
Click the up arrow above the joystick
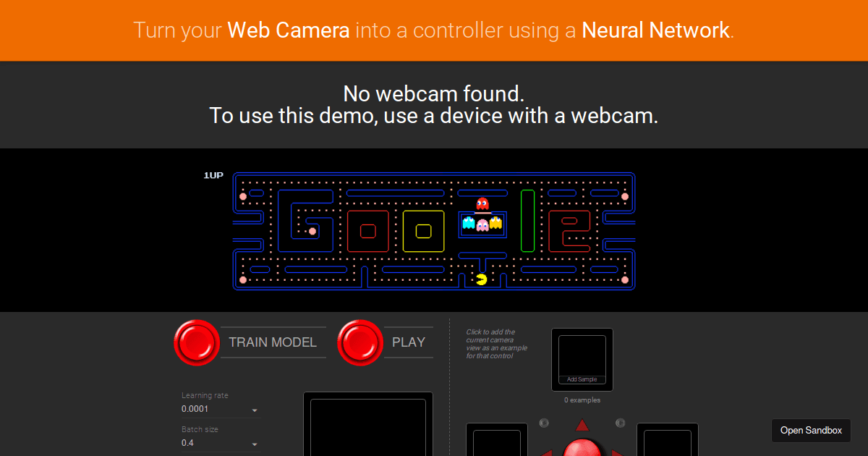pyautogui.click(x=582, y=425)
